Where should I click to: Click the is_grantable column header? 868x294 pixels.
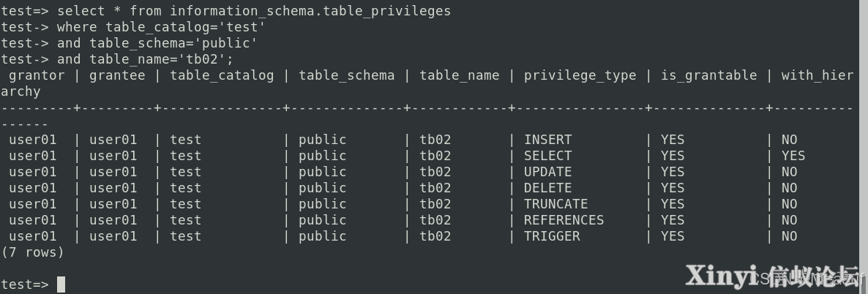(x=708, y=75)
